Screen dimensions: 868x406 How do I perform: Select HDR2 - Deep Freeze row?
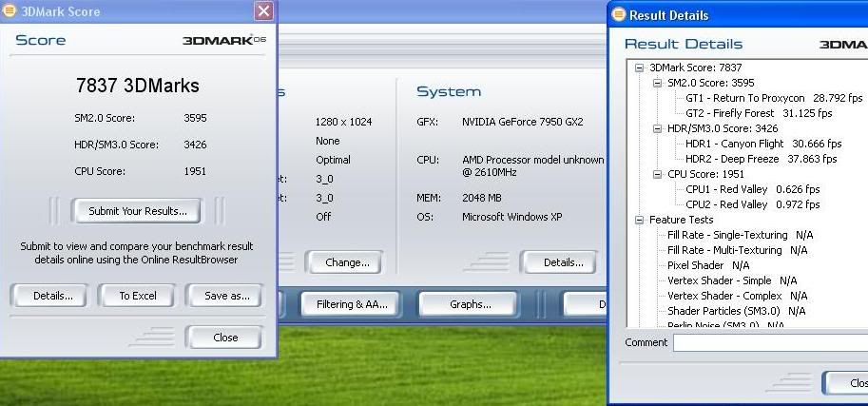[762, 159]
